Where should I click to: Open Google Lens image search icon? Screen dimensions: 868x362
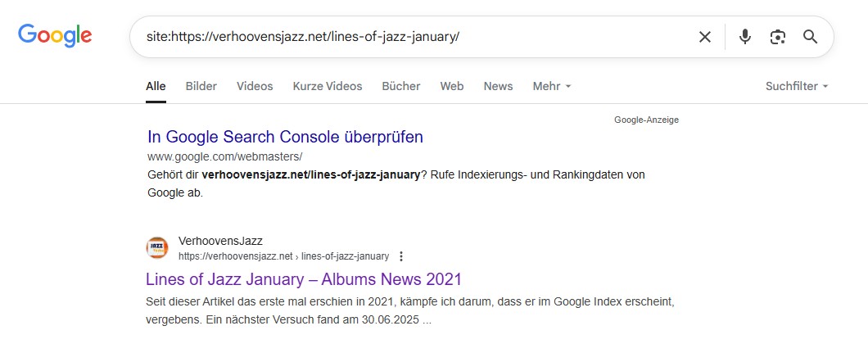pyautogui.click(x=777, y=37)
